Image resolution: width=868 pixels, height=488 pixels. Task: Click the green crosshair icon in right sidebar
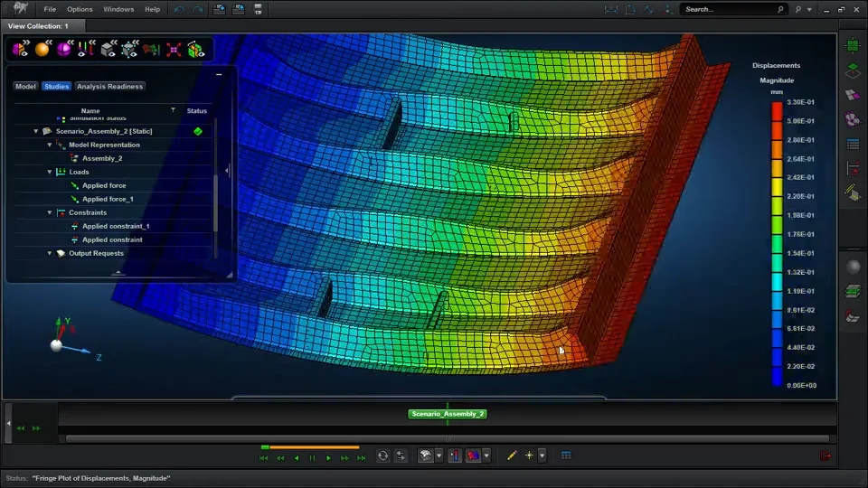(x=852, y=45)
